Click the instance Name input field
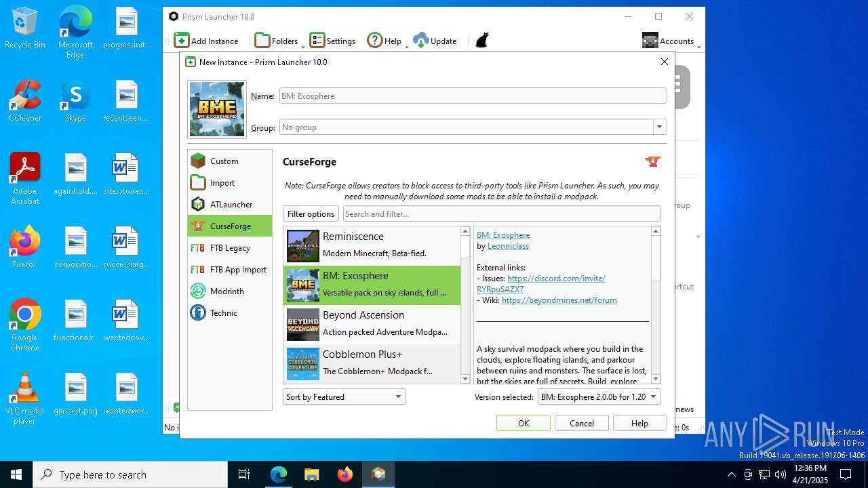 pyautogui.click(x=473, y=96)
